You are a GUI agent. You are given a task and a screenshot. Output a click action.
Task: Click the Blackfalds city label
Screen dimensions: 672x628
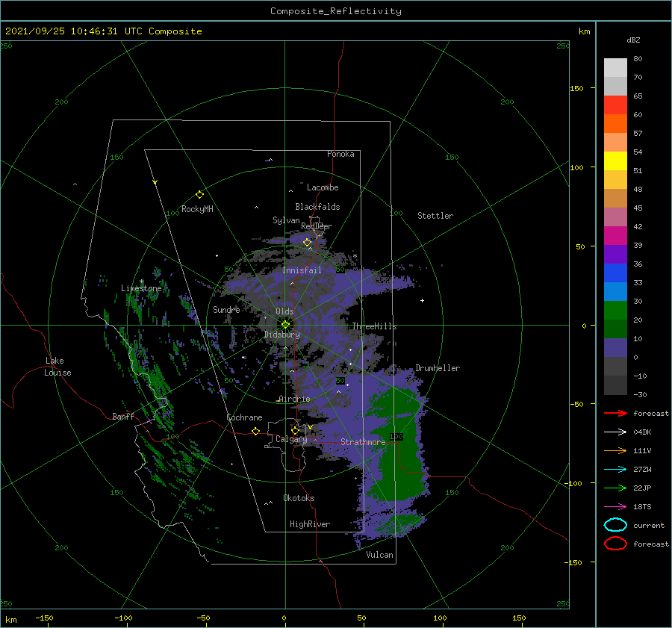(x=317, y=207)
